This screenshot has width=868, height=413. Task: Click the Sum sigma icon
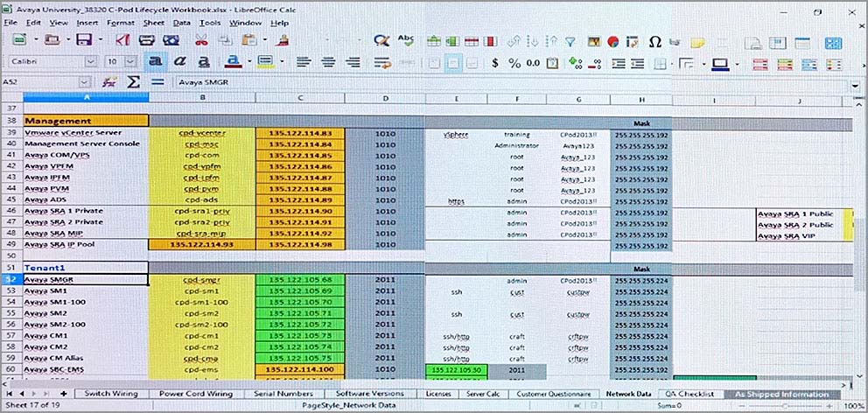click(x=133, y=82)
